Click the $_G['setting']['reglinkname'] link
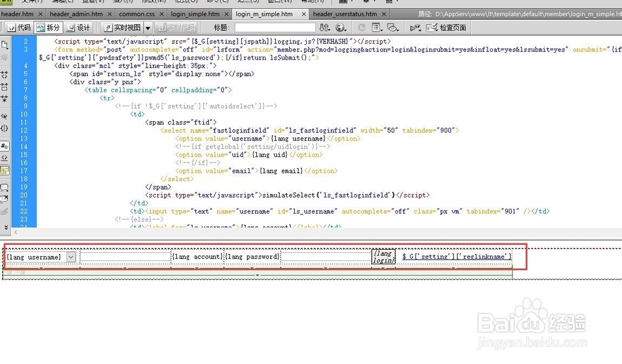 (457, 257)
